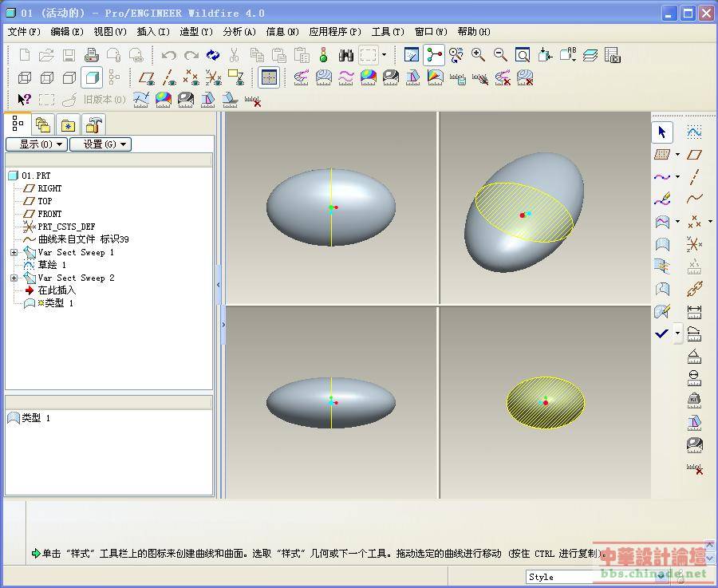Viewport: 718px width, 588px height.
Task: Open the 显示(O) dropdown
Action: (37, 144)
